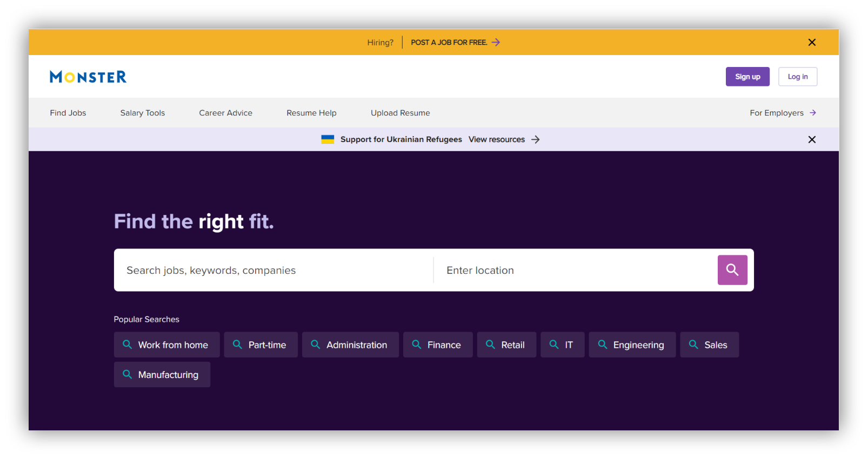The height and width of the screenshot is (459, 868).
Task: Select the Part-time popular search
Action: [261, 345]
